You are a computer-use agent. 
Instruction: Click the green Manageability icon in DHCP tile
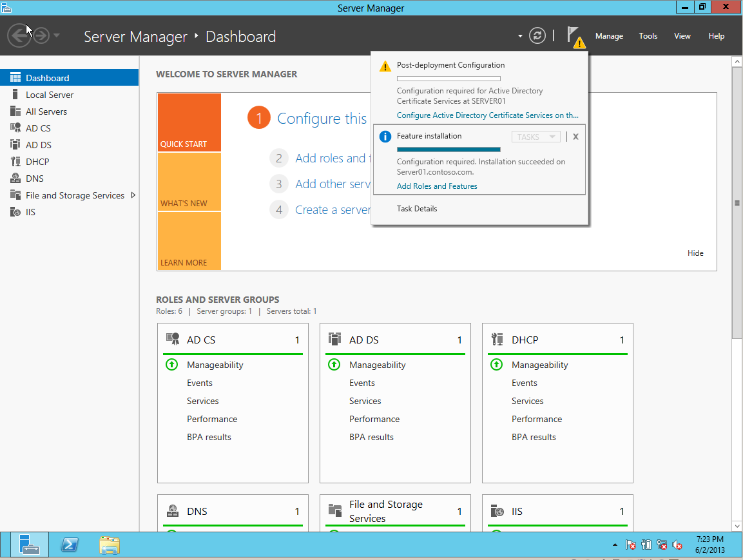[x=496, y=364]
